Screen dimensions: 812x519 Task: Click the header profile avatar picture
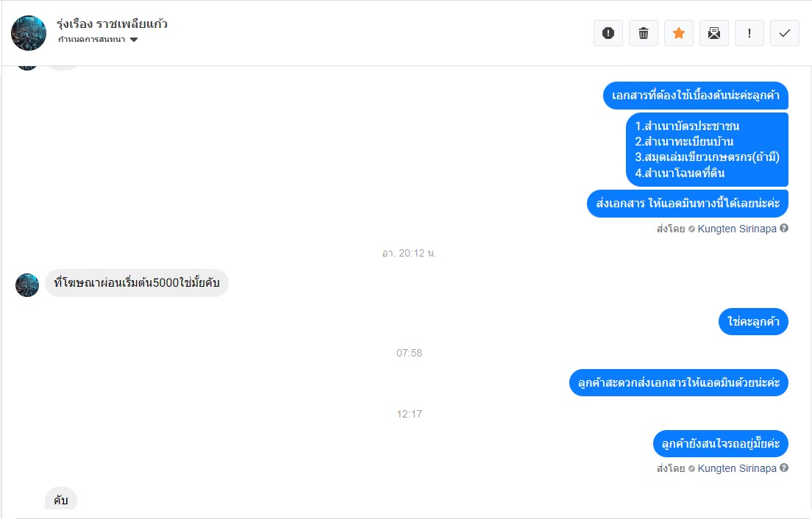click(29, 33)
